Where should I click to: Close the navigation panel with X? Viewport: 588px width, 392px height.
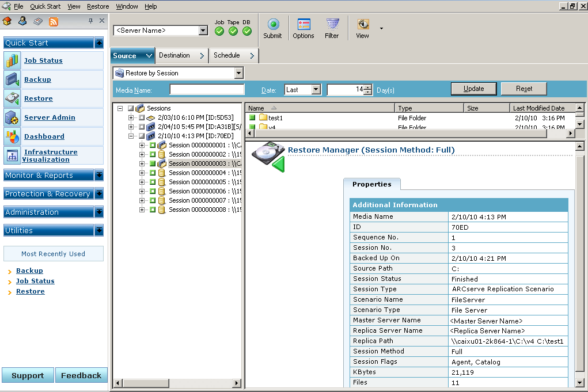[x=102, y=21]
